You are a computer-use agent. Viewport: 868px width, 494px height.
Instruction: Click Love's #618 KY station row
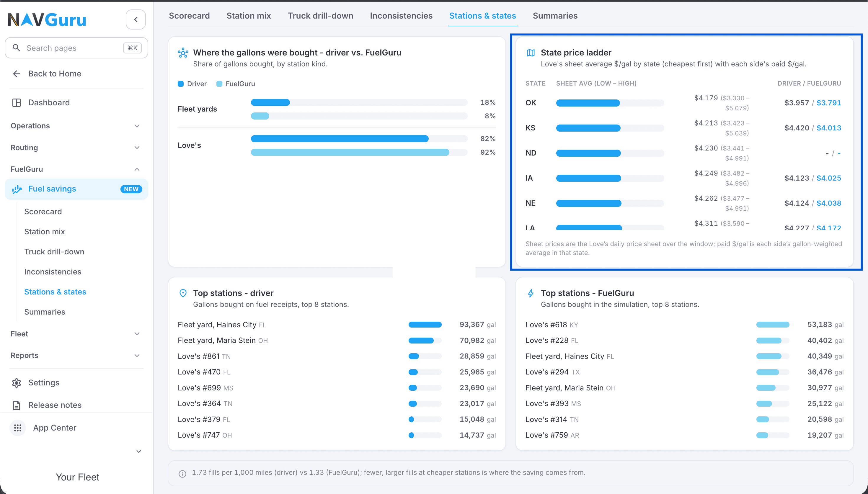tap(684, 325)
